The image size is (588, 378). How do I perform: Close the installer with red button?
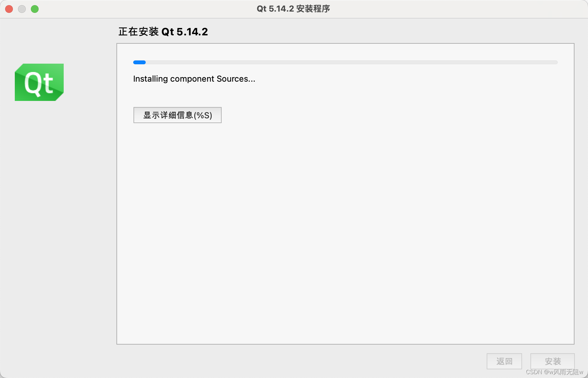point(9,9)
